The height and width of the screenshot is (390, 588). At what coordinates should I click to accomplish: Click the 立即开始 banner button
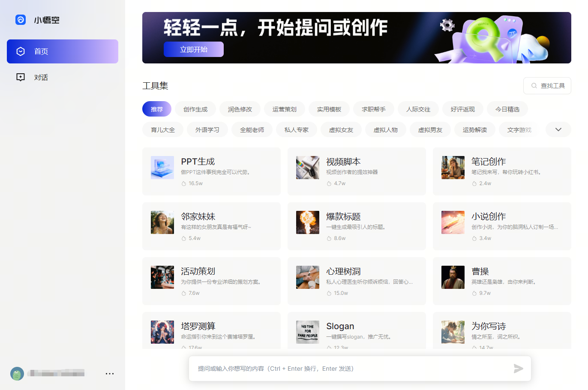(x=194, y=49)
